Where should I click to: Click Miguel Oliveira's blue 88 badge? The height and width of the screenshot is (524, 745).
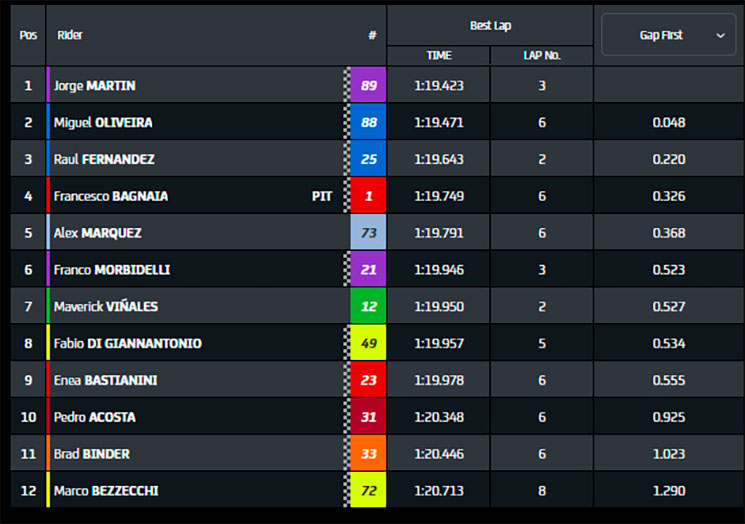click(368, 122)
